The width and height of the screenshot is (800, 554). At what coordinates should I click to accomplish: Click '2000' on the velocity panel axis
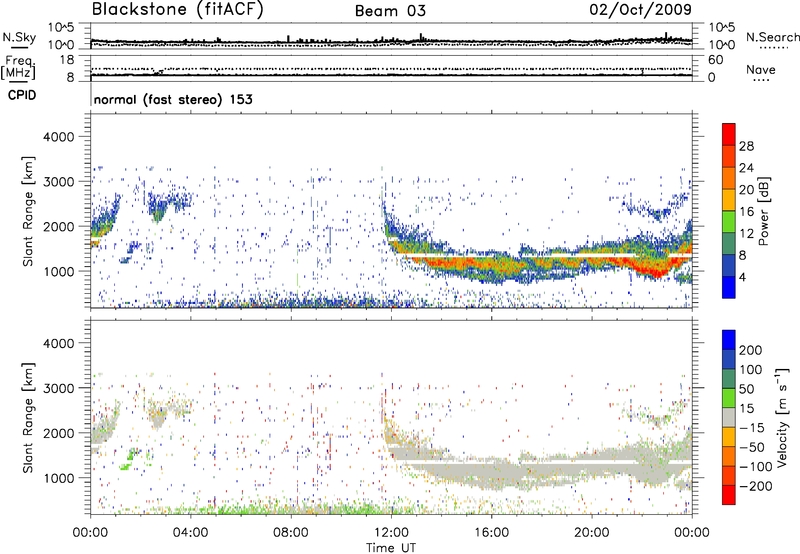(x=58, y=433)
